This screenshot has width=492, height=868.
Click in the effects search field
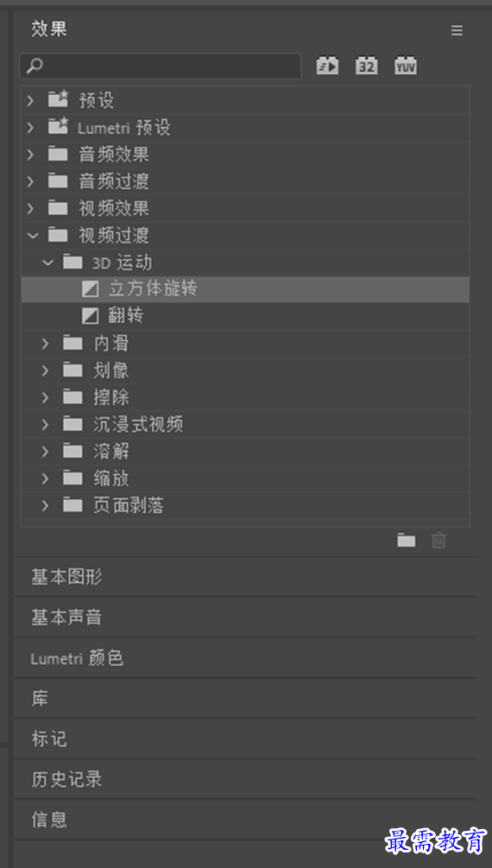161,66
